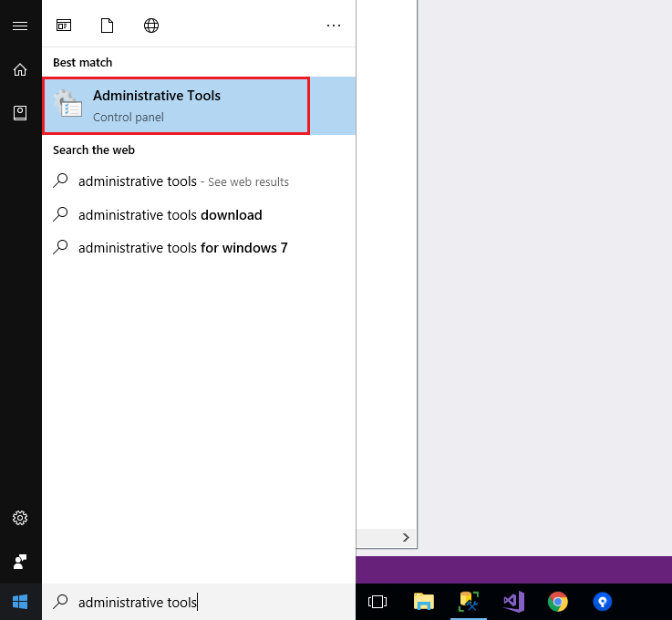Open Visual Studio from the taskbar
This screenshot has height=620, width=672.
[514, 602]
